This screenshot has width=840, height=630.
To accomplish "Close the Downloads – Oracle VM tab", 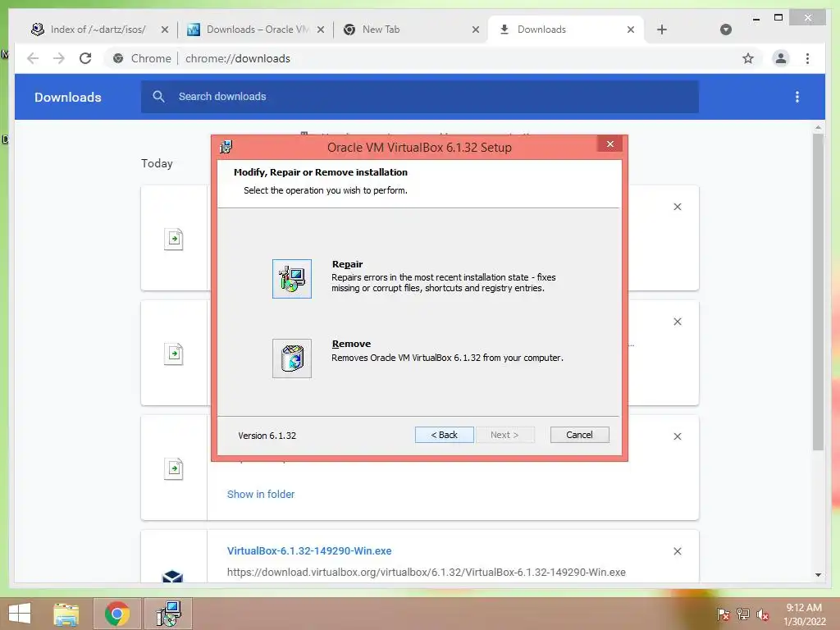I will tap(321, 30).
